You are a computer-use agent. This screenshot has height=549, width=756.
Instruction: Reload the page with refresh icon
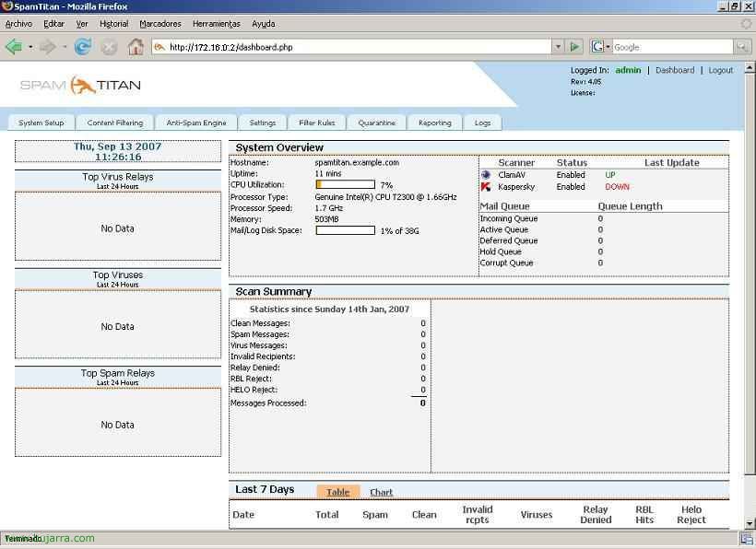coord(83,47)
